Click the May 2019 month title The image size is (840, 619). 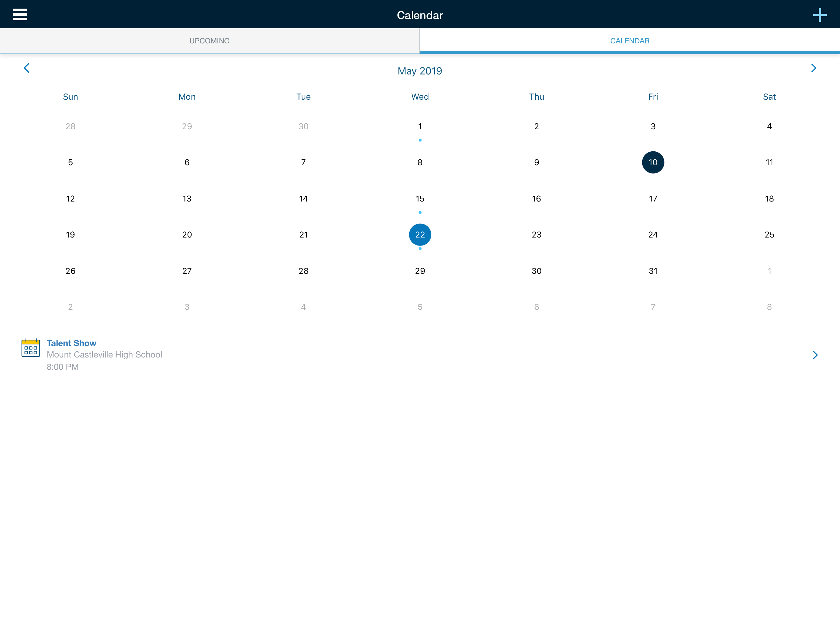click(420, 71)
